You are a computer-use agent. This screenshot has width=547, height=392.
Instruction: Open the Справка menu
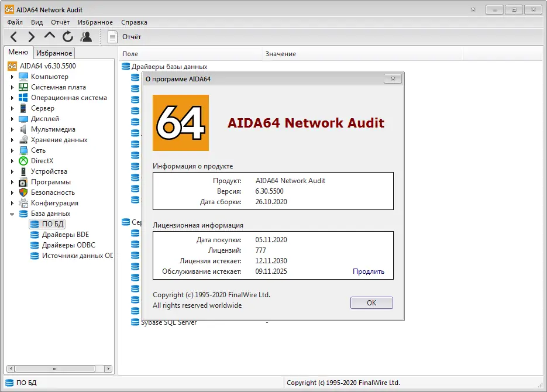[134, 22]
